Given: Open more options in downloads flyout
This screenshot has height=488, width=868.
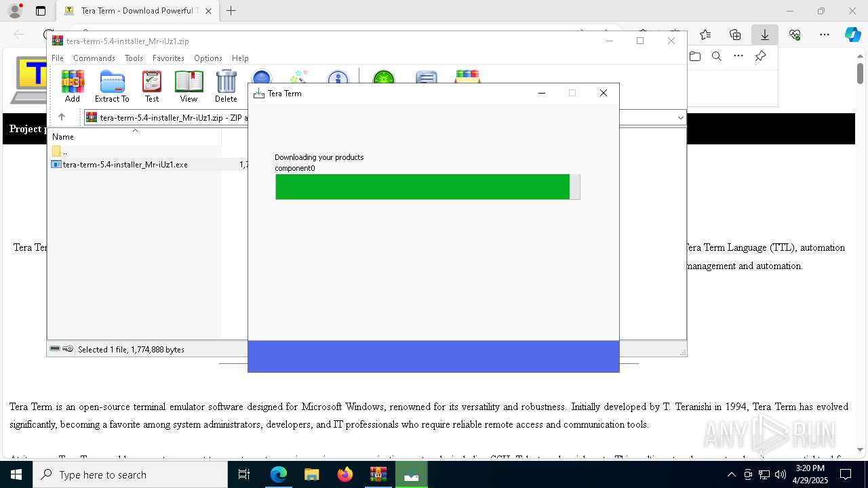Looking at the screenshot, I should 738,56.
